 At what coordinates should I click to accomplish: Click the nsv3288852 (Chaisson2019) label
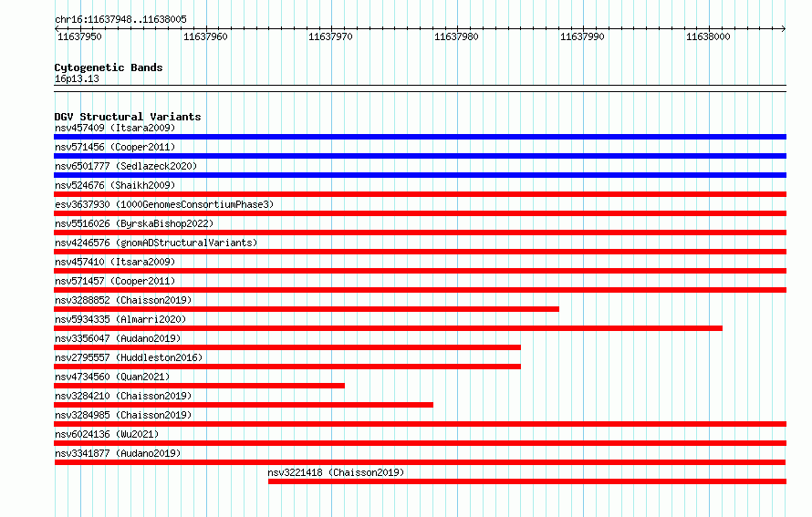(x=123, y=300)
